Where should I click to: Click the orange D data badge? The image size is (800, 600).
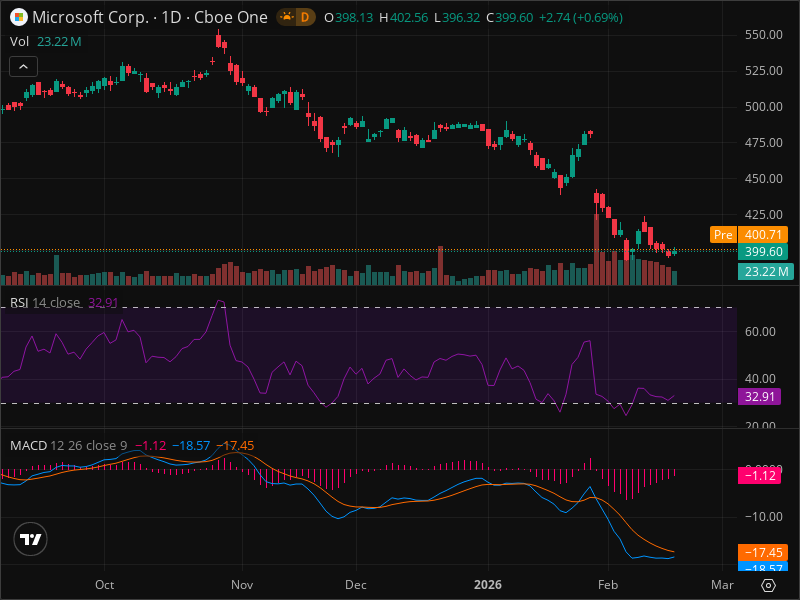coord(305,17)
